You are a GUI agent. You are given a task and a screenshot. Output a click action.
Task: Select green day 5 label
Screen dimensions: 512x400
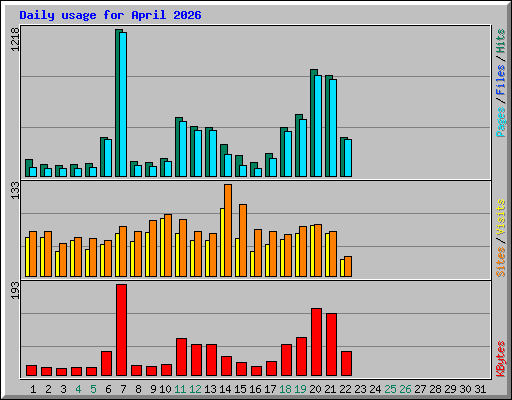[x=93, y=389]
